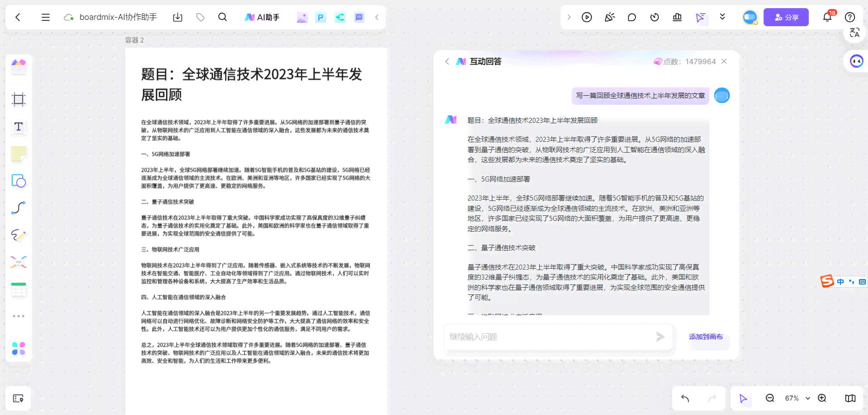
Task: Expand more tools double chevron
Action: click(x=722, y=17)
